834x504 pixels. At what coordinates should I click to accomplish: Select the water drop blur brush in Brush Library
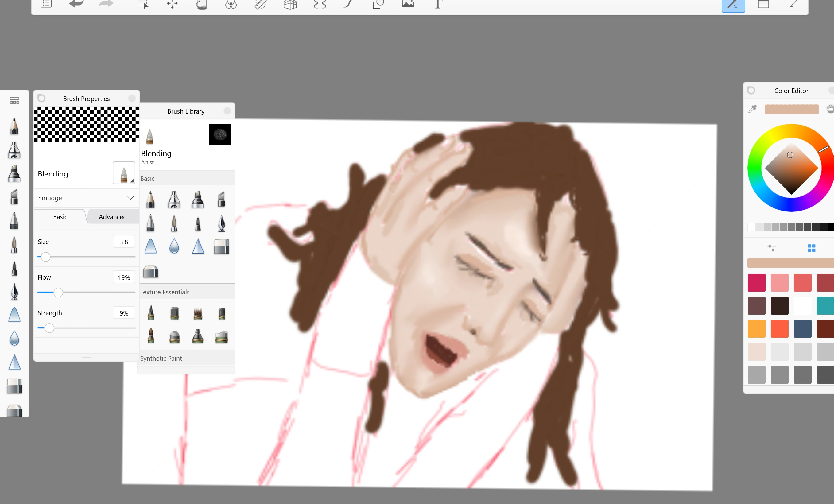coord(174,246)
